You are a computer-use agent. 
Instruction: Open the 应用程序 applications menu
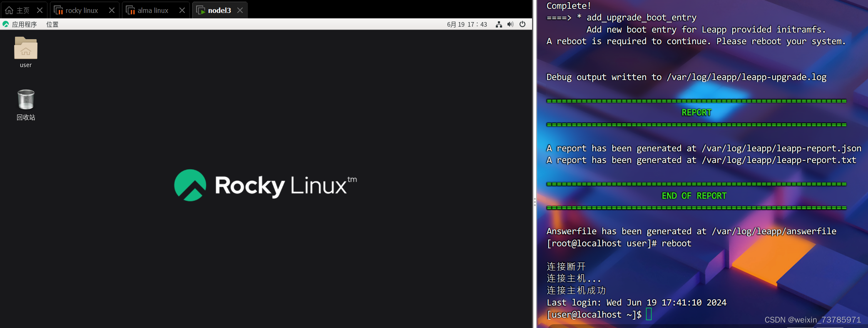coord(25,25)
